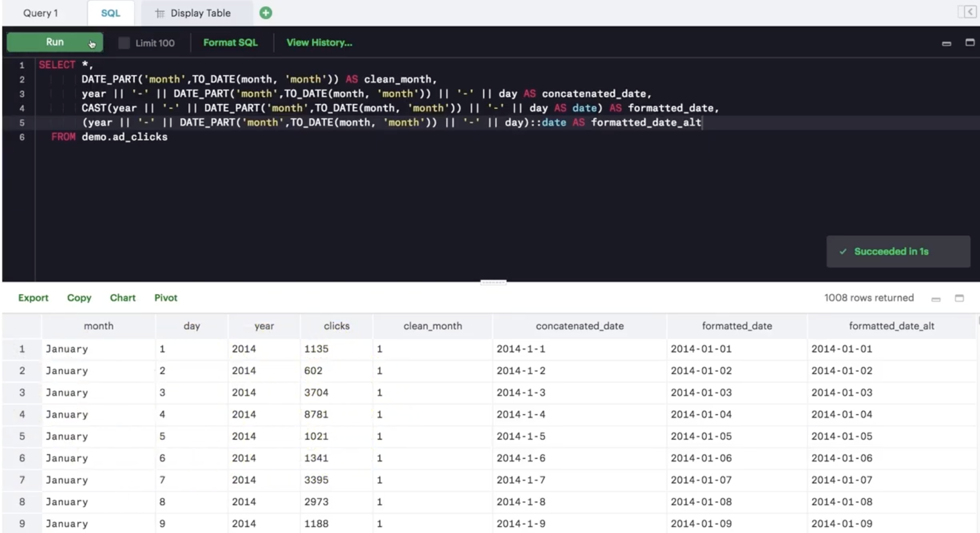Click the pane divider handle between editor and results

[x=493, y=283]
